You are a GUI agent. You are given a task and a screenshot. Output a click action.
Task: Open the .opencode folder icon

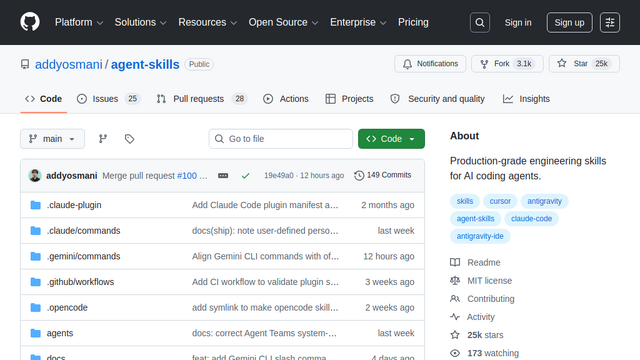[36, 307]
